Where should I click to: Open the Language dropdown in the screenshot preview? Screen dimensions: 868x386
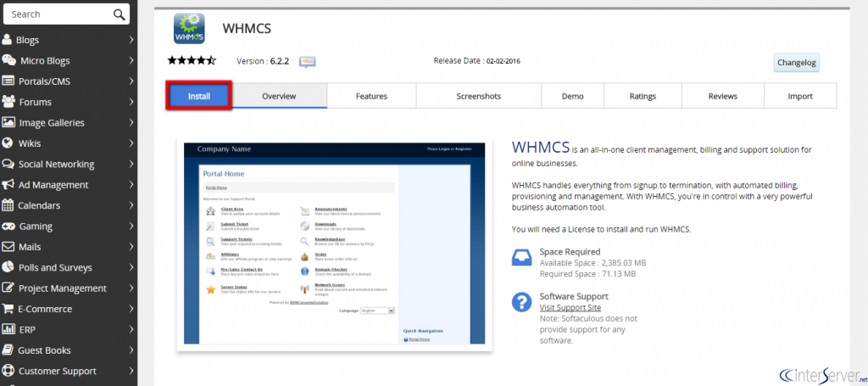coord(377,310)
